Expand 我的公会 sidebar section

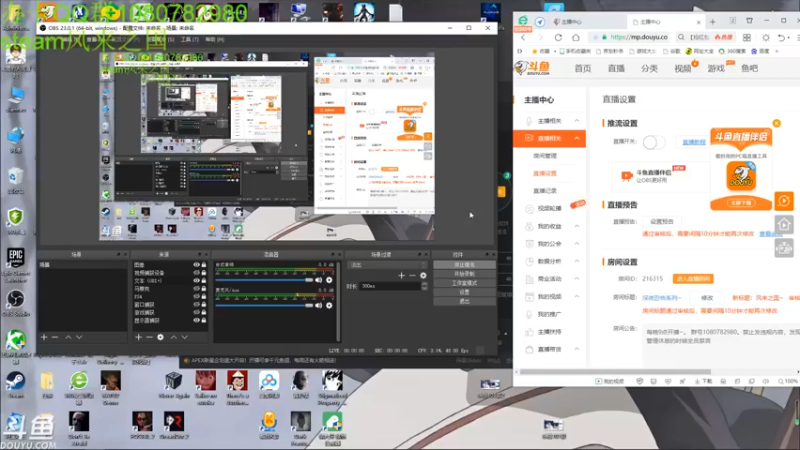(577, 244)
